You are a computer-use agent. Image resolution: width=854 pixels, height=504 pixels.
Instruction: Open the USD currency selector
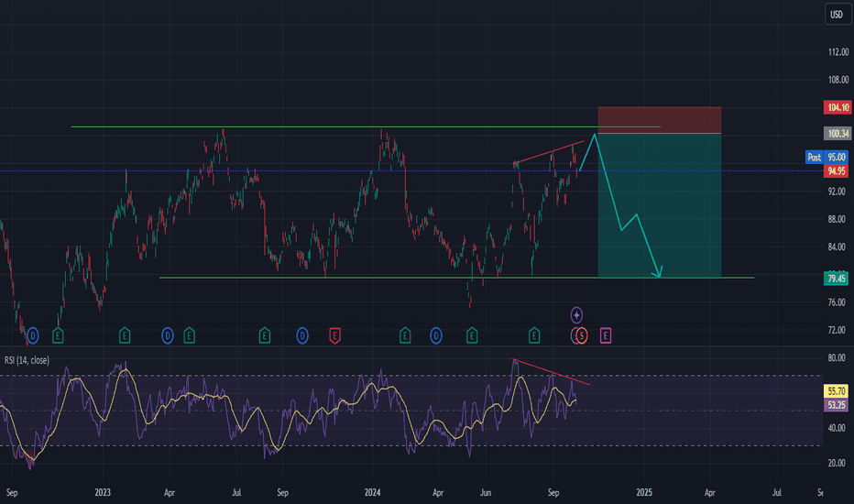point(838,14)
